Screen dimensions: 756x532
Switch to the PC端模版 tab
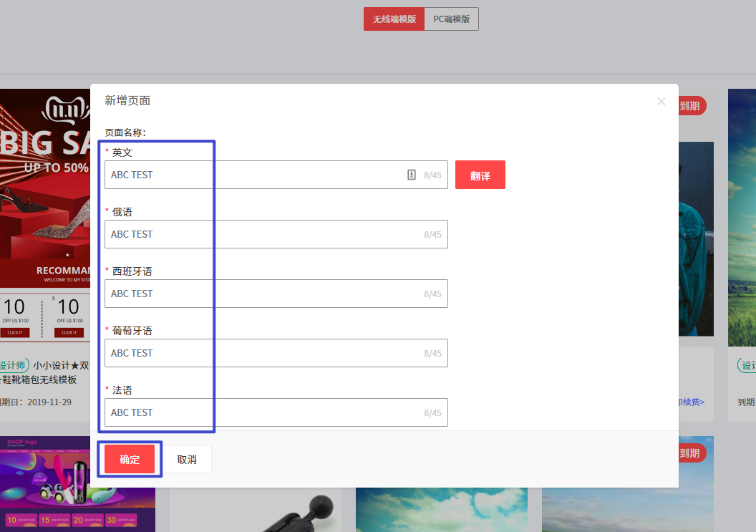tap(451, 19)
